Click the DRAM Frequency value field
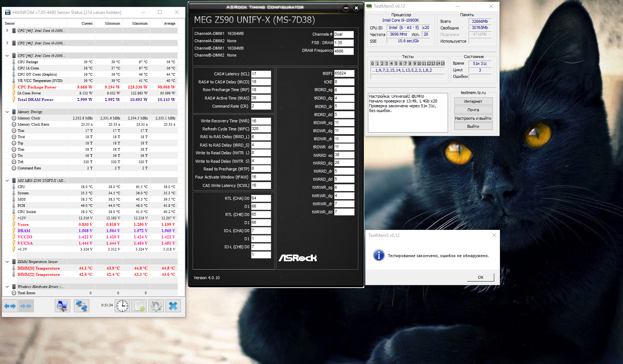 [344, 51]
